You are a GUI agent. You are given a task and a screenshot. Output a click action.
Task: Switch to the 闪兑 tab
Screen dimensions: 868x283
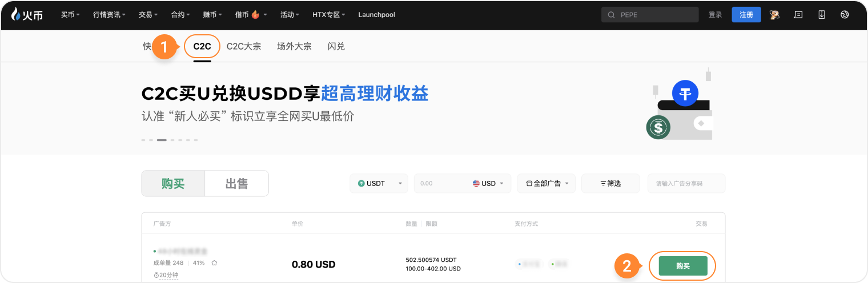coord(336,46)
